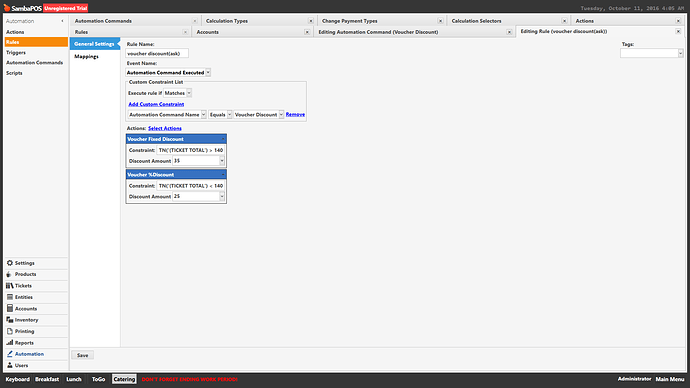Image resolution: width=690 pixels, height=388 pixels.
Task: Open Printing section icon
Action: (10, 331)
